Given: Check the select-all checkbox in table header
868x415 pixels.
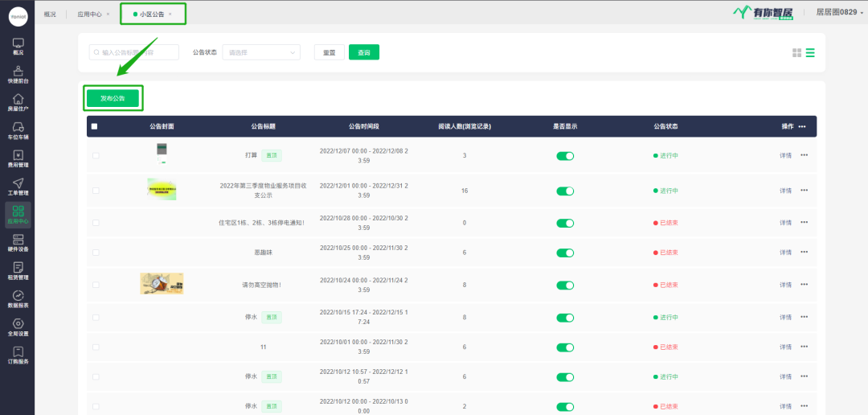Looking at the screenshot, I should (94, 126).
